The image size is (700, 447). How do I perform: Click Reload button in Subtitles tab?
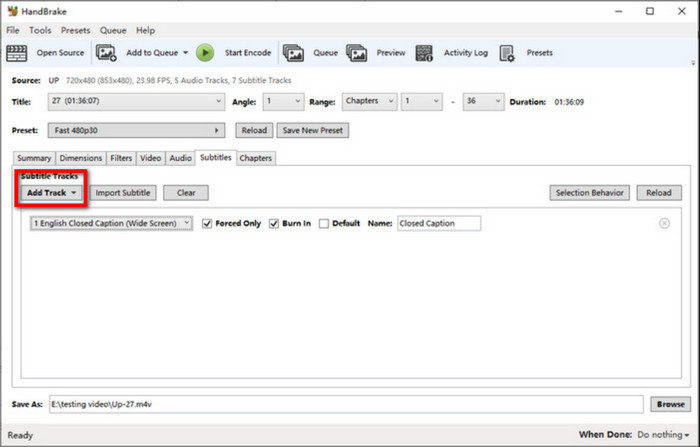659,193
